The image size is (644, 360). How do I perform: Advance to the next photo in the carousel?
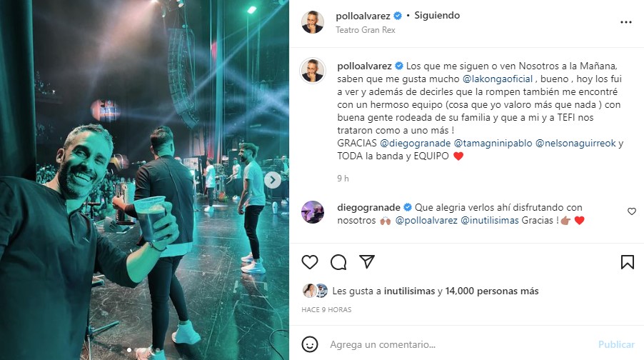272,179
